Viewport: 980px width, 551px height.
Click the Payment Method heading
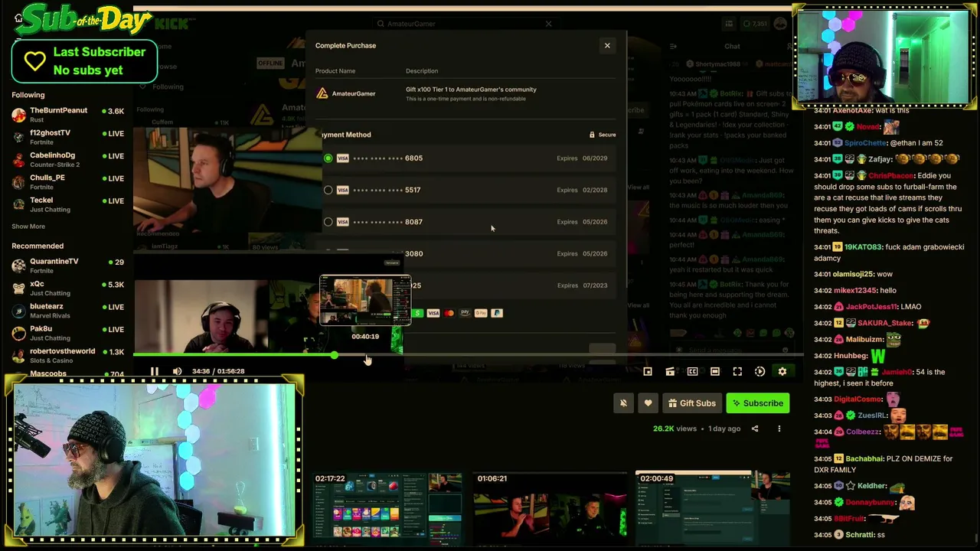pos(346,135)
